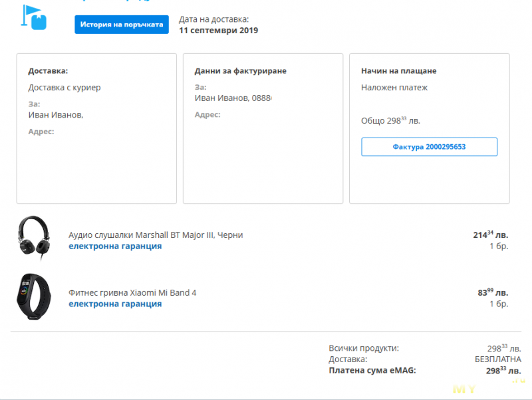Screen dimensions: 532x400
Task: Click the БЕЗПЛАТНА delivery cost value
Action: click(497, 359)
